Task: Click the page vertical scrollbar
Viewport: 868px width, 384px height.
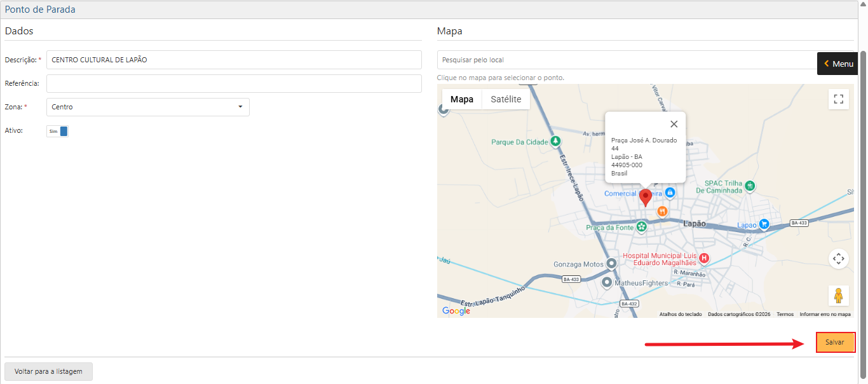Action: point(862,210)
